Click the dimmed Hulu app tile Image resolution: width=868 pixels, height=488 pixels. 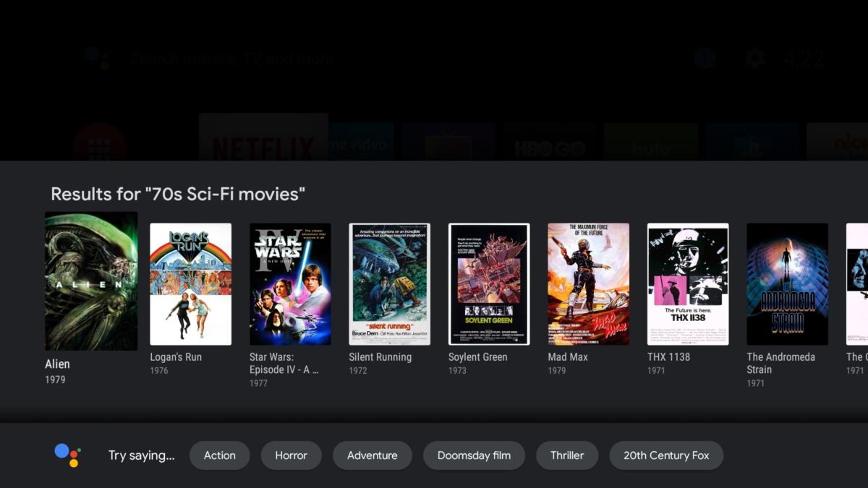650,142
